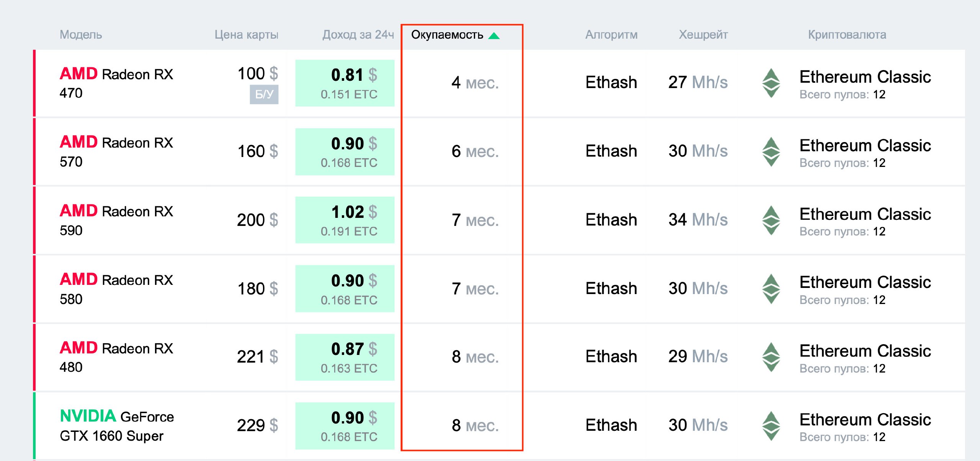Click the Б/У used badge
980x461 pixels.
pyautogui.click(x=264, y=94)
